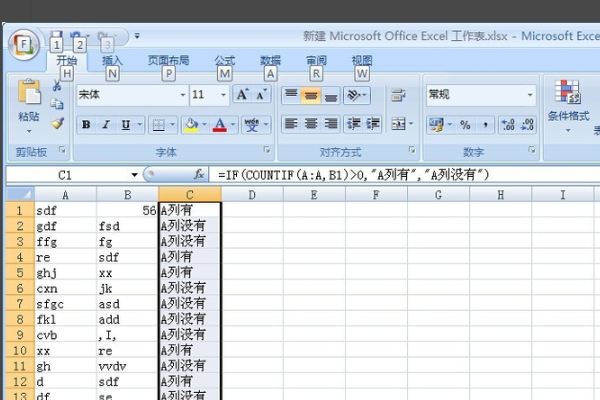600x400 pixels.
Task: Select column A header
Action: (65, 194)
